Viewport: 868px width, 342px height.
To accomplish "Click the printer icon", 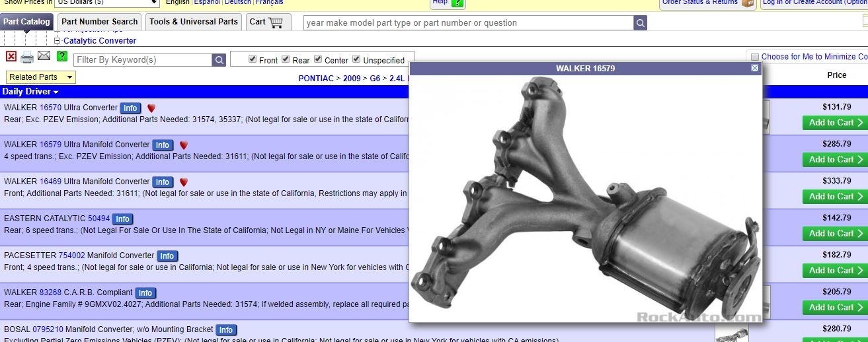I will 27,57.
